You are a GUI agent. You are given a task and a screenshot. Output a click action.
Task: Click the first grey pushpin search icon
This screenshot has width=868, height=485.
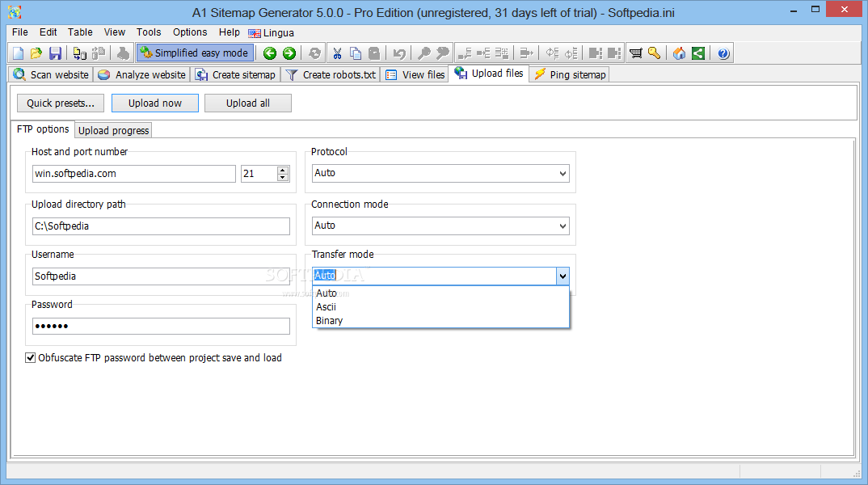tap(424, 53)
